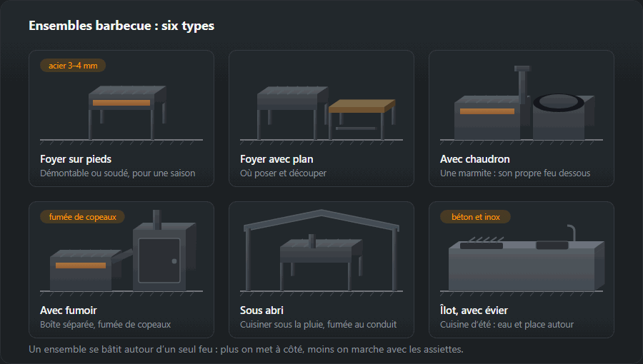Click the Avec chaudron barbecue illustration
This screenshot has width=643, height=364.
coord(522,106)
